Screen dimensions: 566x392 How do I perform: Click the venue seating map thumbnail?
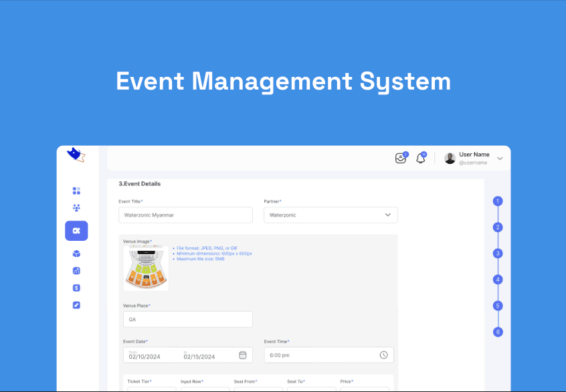[146, 268]
